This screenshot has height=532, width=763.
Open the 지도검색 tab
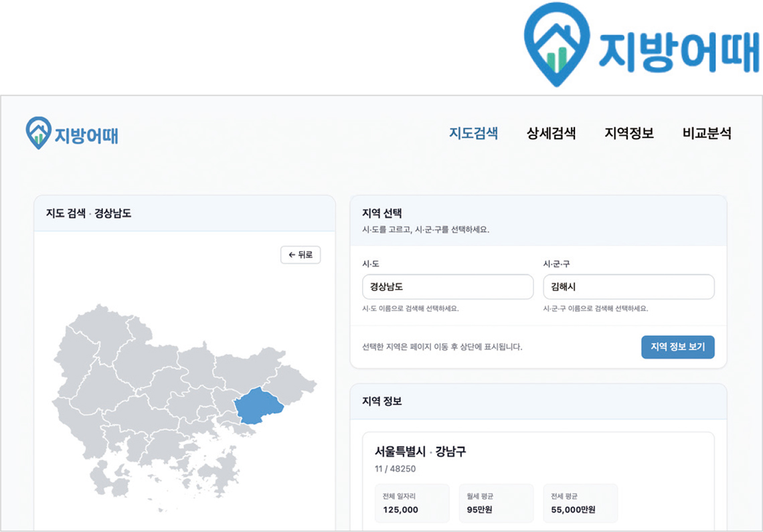click(473, 133)
